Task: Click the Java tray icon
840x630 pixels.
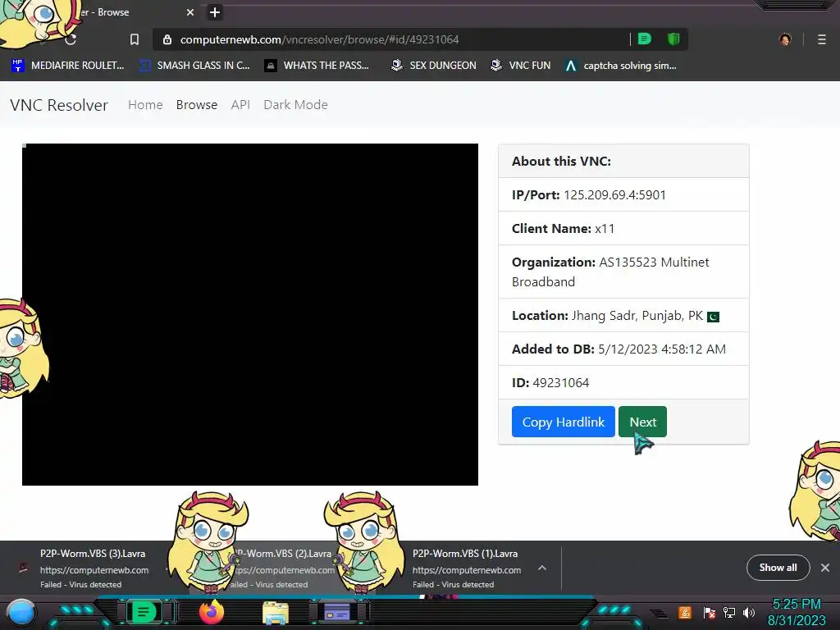Action: click(685, 612)
